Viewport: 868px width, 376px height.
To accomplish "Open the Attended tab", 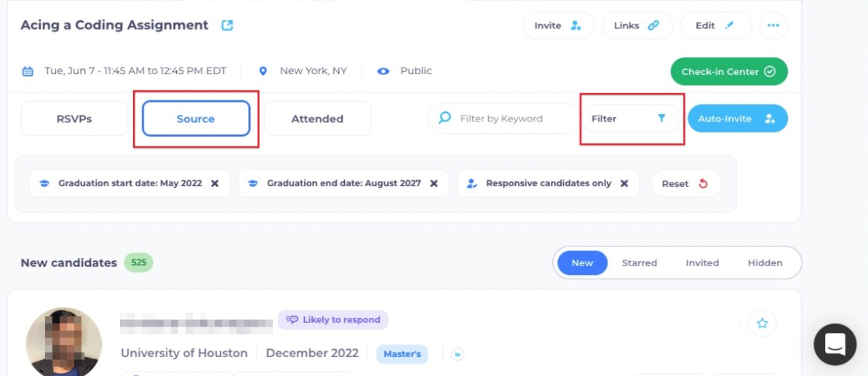I will tap(317, 119).
